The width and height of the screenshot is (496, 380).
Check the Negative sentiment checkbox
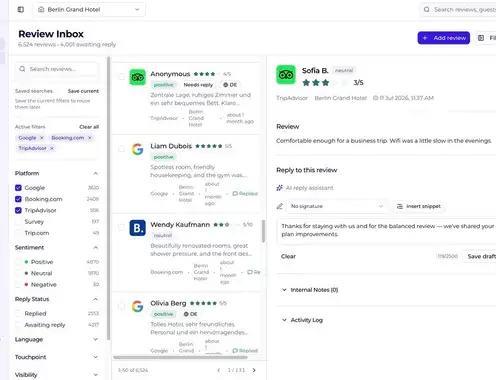[x=18, y=285]
